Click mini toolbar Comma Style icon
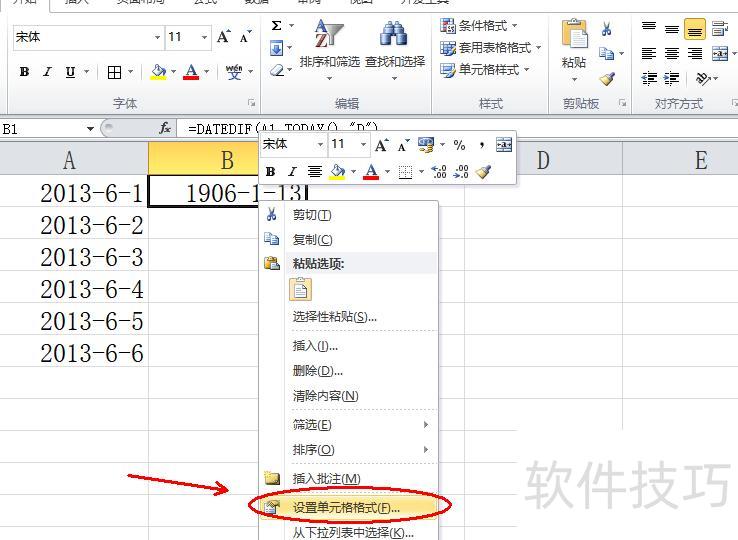Screen dimensions: 738x540 (x=481, y=145)
